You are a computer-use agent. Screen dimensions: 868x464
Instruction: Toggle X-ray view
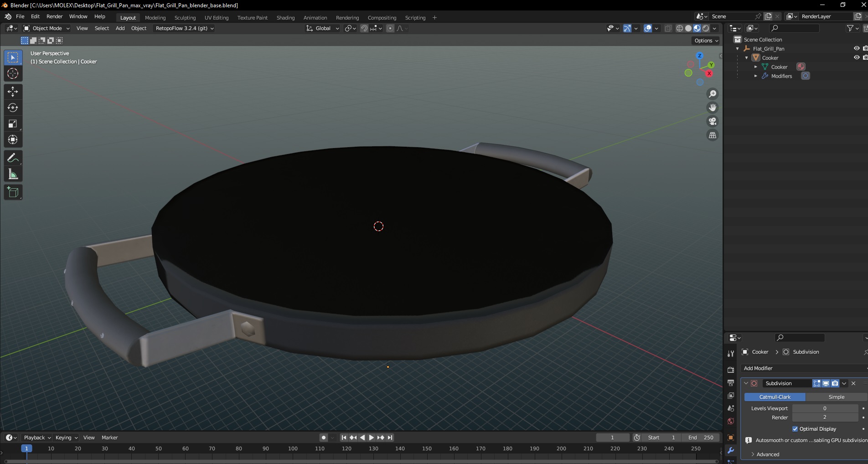coord(668,28)
